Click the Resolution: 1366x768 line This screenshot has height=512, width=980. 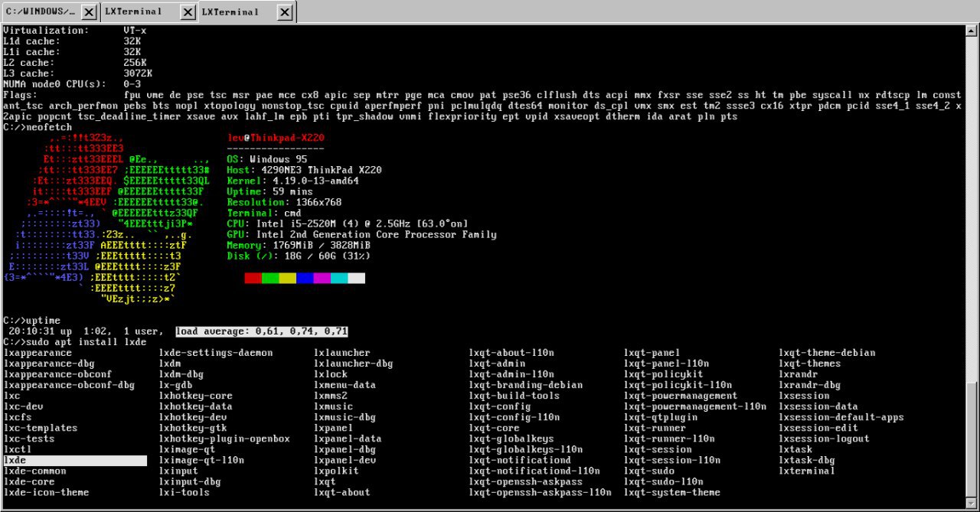tap(285, 202)
